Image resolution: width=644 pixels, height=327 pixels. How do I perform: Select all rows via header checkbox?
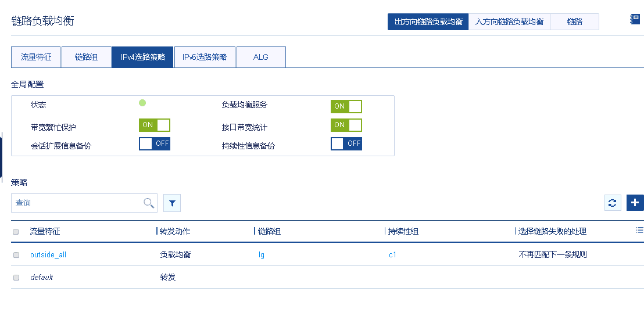pyautogui.click(x=16, y=231)
